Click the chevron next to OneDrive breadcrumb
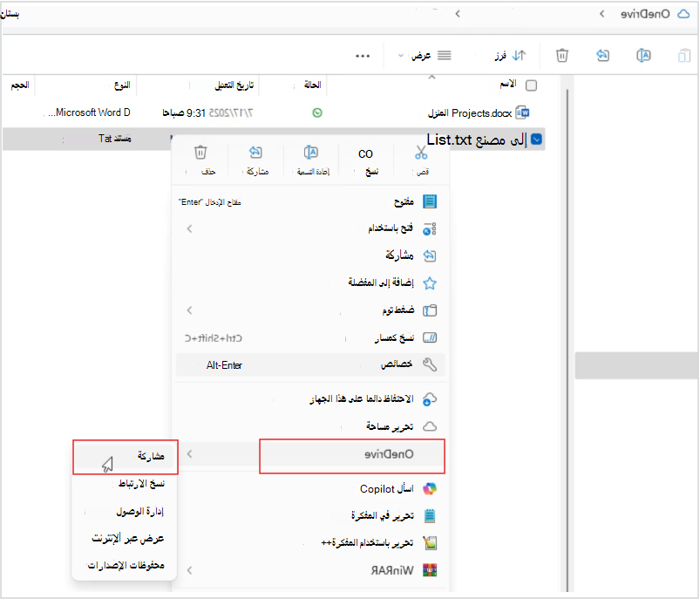Image resolution: width=700 pixels, height=599 pixels. (x=601, y=14)
